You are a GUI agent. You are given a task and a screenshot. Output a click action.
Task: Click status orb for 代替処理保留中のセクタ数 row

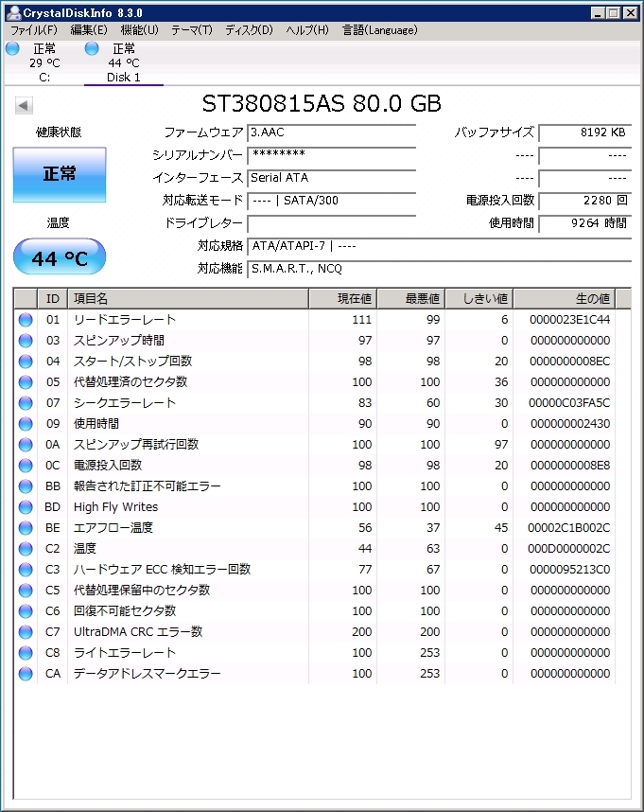[x=26, y=591]
